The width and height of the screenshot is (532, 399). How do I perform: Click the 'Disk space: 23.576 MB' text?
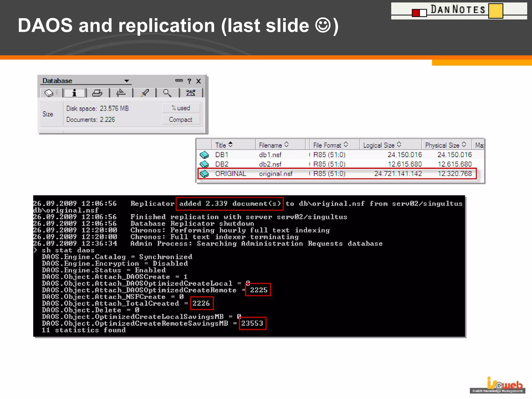(x=97, y=108)
